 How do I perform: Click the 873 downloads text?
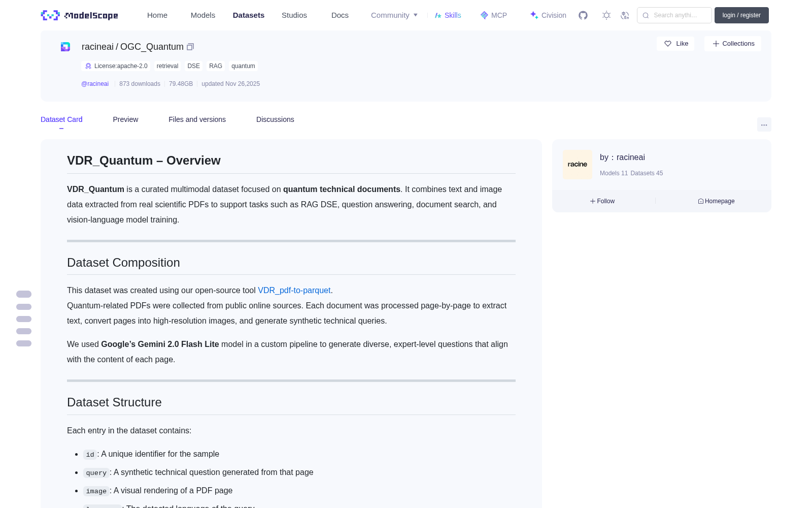[140, 84]
